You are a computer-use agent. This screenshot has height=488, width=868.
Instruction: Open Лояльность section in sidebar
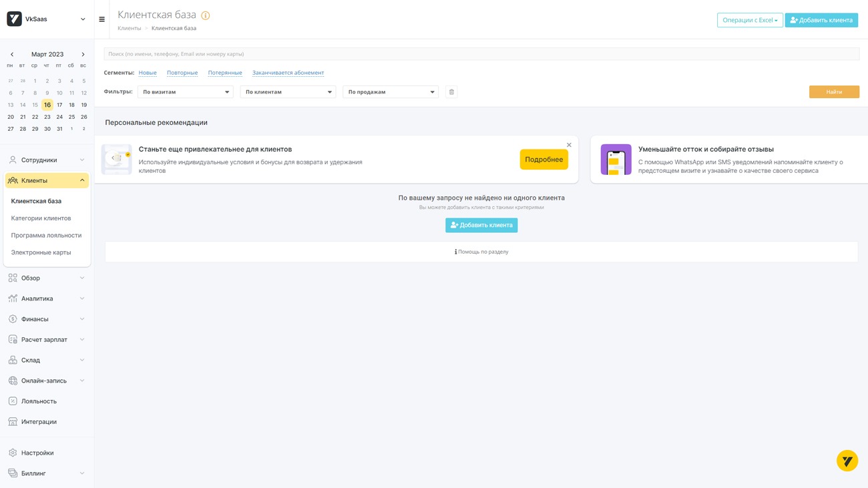(39, 401)
